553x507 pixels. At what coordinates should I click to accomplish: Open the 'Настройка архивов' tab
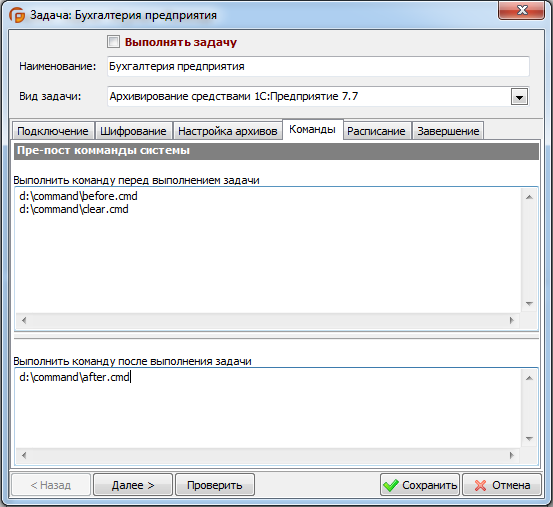[x=227, y=131]
